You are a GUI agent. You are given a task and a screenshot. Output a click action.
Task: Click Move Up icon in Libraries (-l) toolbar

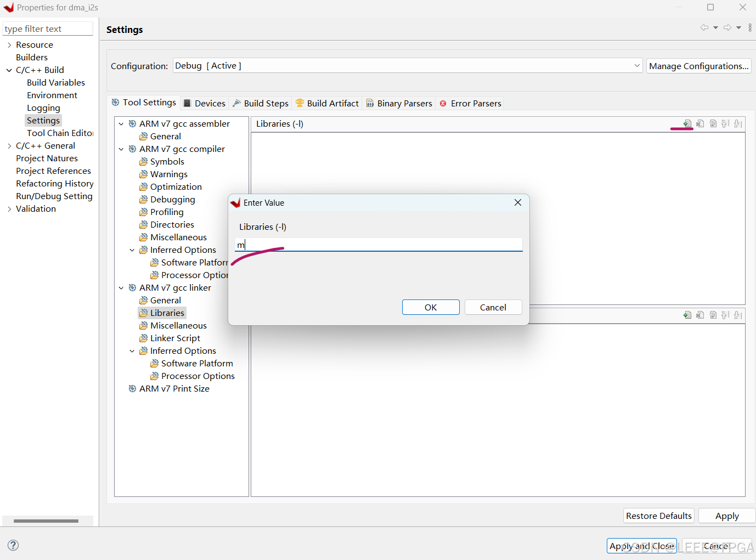coord(725,123)
